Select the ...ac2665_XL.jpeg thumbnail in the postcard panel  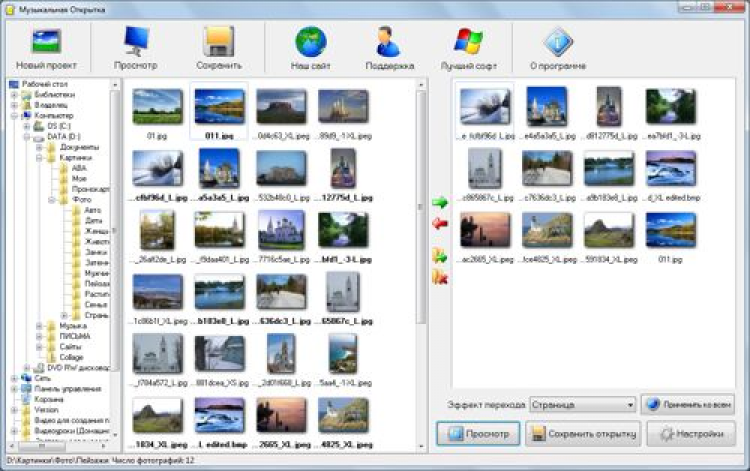point(485,230)
